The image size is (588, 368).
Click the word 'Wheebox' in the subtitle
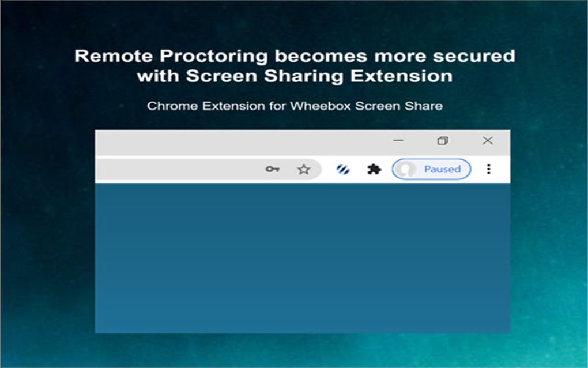(321, 106)
